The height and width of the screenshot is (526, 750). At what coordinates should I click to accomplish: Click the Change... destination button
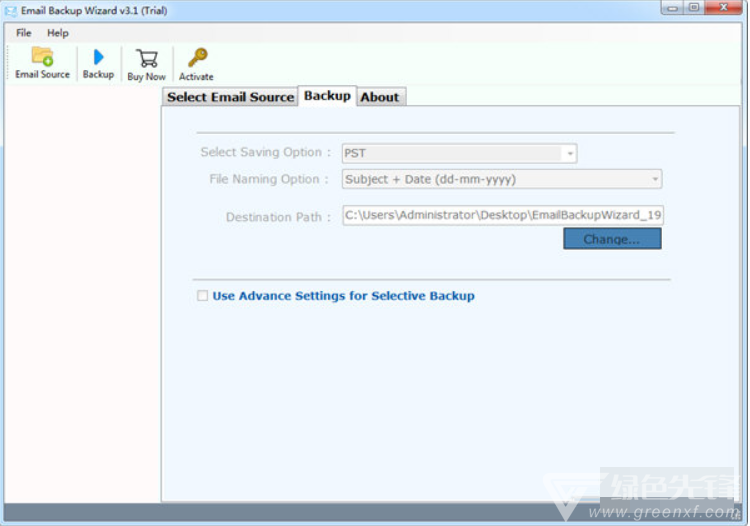[612, 239]
